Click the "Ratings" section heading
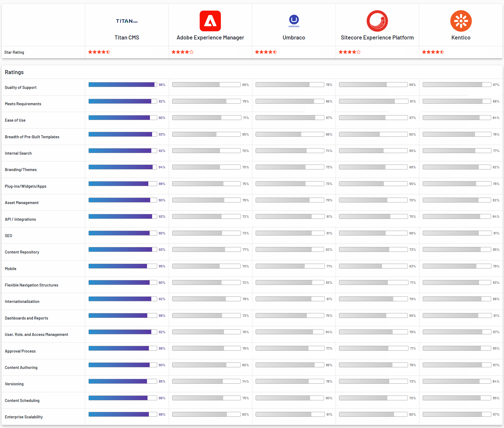Viewport: 504px width, 428px height. 14,72
